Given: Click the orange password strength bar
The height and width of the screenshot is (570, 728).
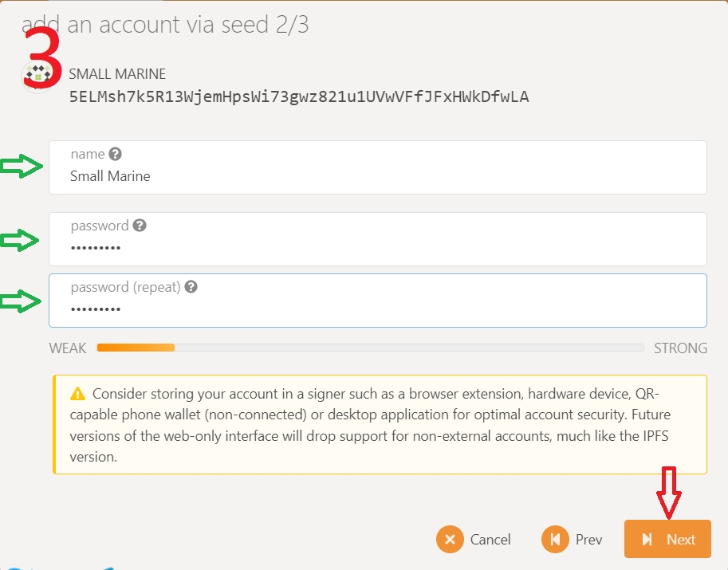Looking at the screenshot, I should point(136,348).
